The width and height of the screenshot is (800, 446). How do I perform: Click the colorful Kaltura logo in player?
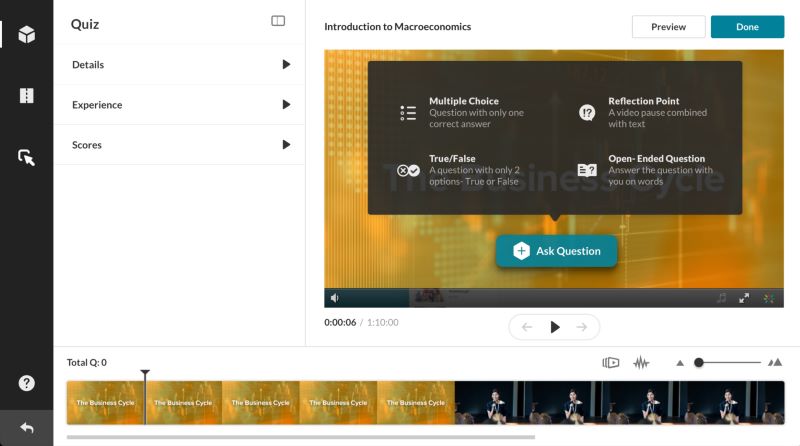768,298
